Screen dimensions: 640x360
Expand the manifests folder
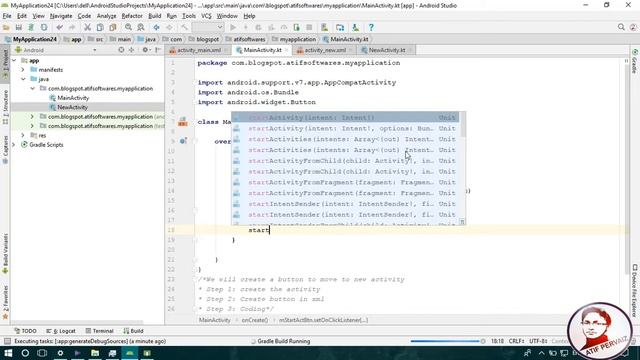[23, 70]
